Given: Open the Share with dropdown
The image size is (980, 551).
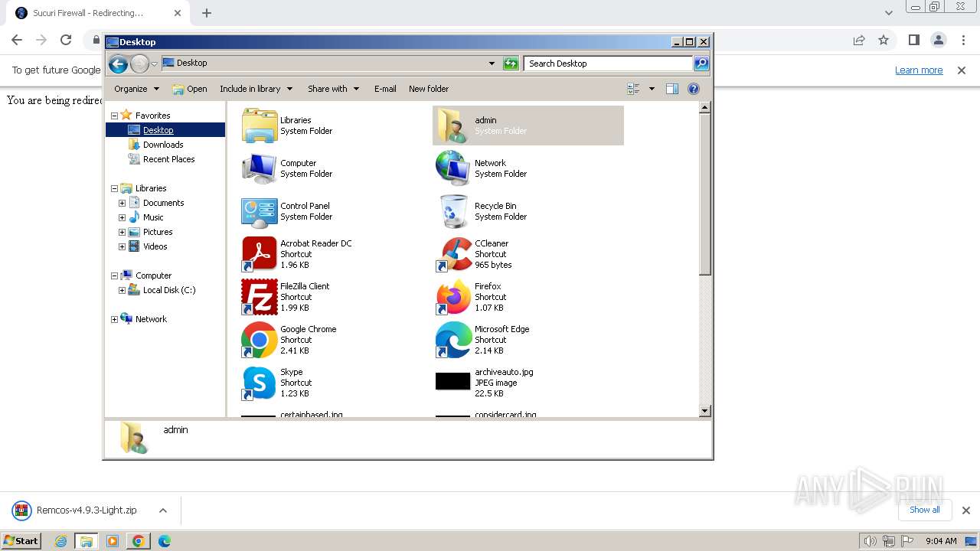Looking at the screenshot, I should [x=333, y=89].
